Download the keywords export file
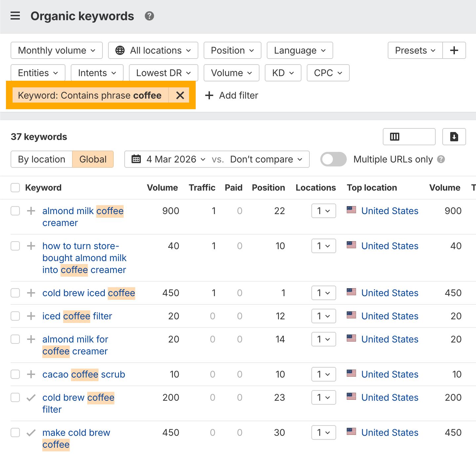 454,137
